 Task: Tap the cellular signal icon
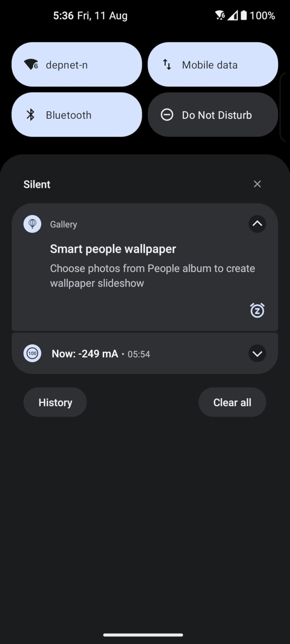coord(233,15)
